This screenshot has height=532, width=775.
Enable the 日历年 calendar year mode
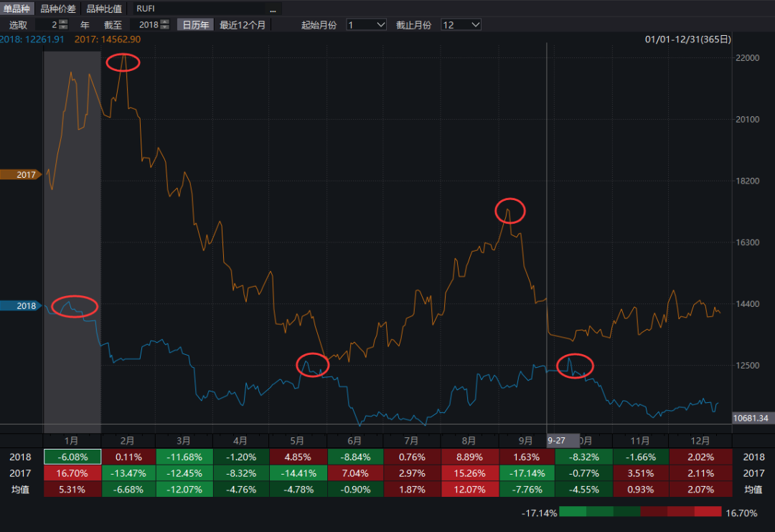tap(195, 24)
